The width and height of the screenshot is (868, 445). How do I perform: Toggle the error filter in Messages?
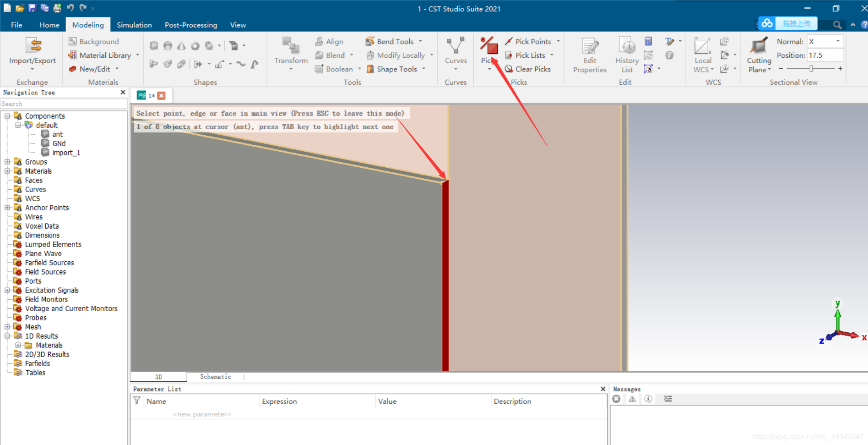tap(617, 399)
